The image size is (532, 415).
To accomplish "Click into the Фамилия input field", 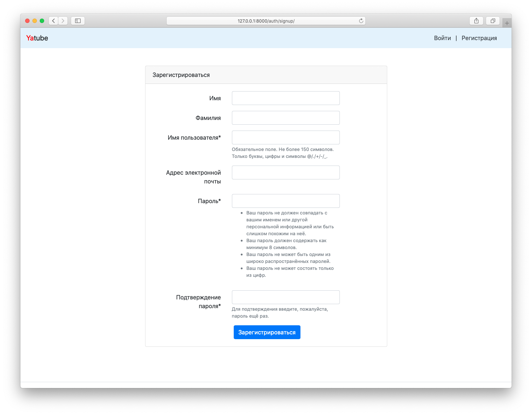I will tap(286, 118).
